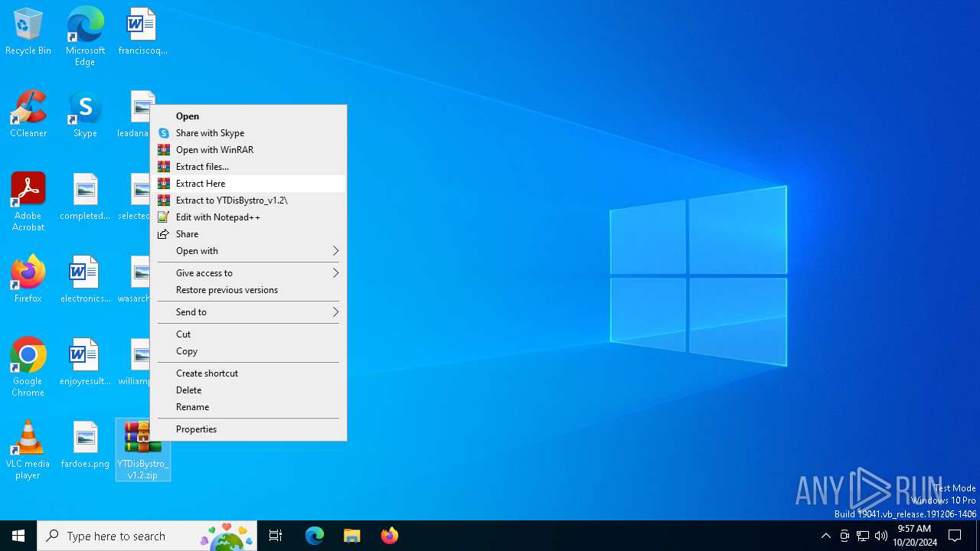Choose Delete from the context menu
Screen dimensions: 980x551
[x=248, y=390]
